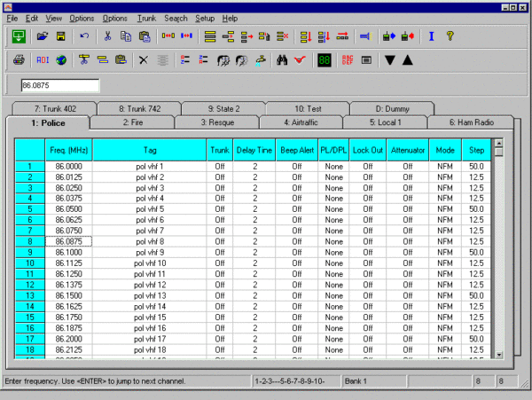532x400 pixels.
Task: Click the rows icon with red X
Action: 282,36
